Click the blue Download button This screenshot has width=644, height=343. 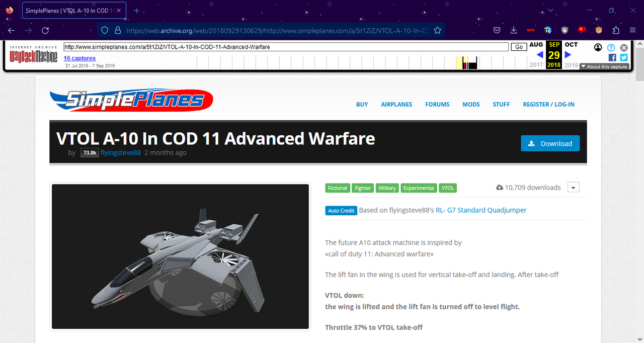[550, 143]
